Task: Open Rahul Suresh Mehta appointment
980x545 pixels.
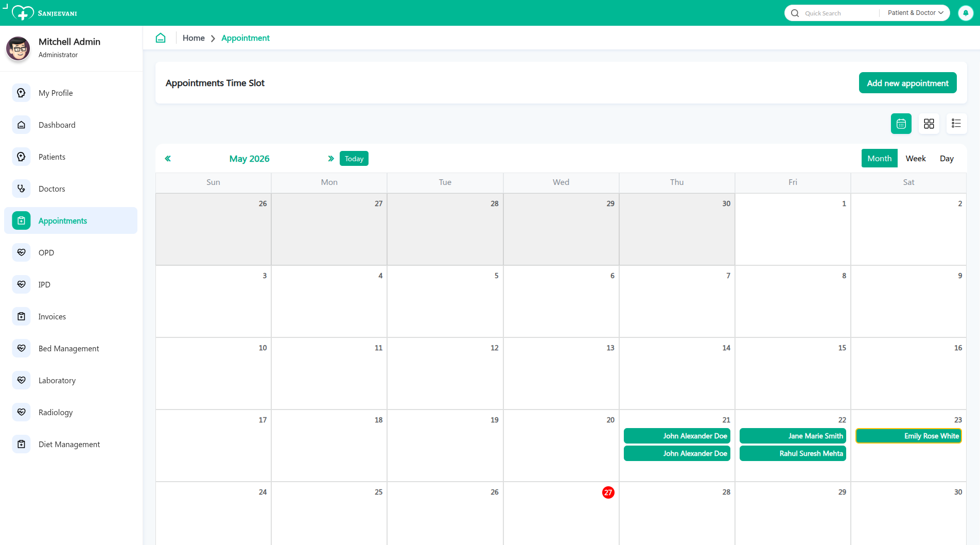Action: click(793, 453)
